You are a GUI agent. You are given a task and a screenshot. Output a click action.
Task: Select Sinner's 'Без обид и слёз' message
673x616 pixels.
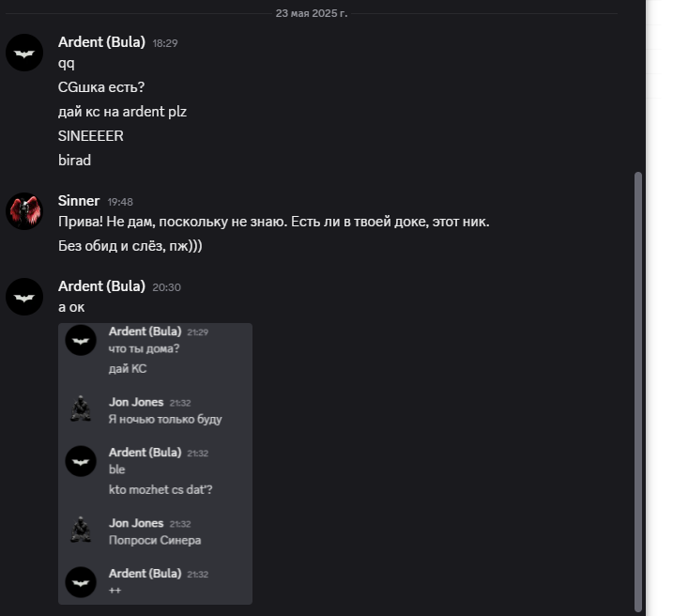(130, 246)
